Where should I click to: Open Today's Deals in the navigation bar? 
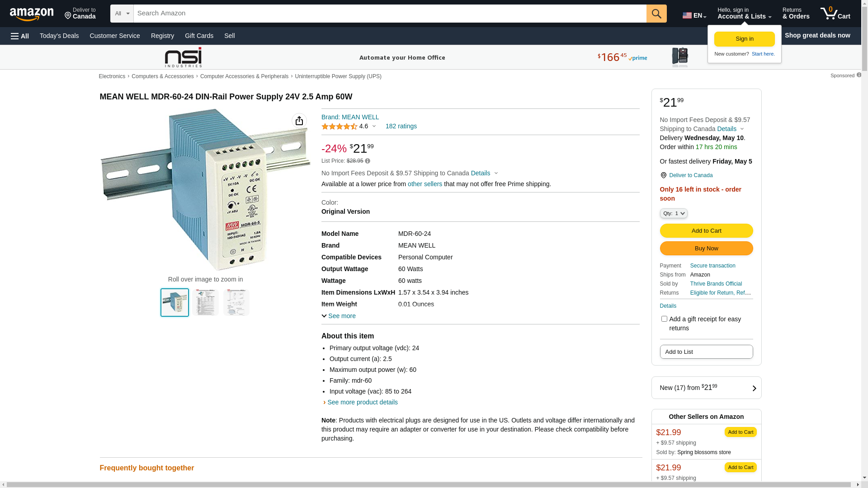click(x=59, y=36)
